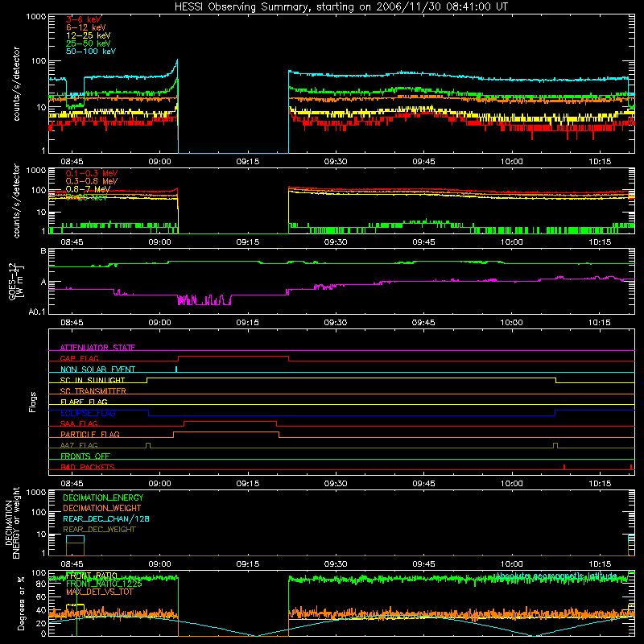Click the 09:15 tick under the Flags panel
This screenshot has height=644, width=644.
[248, 484]
